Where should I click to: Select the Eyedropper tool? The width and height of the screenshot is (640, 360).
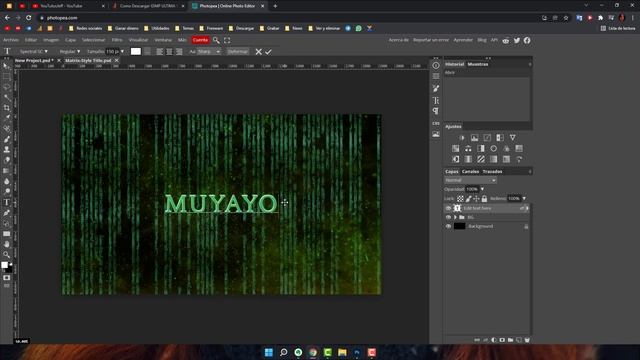(x=6, y=118)
